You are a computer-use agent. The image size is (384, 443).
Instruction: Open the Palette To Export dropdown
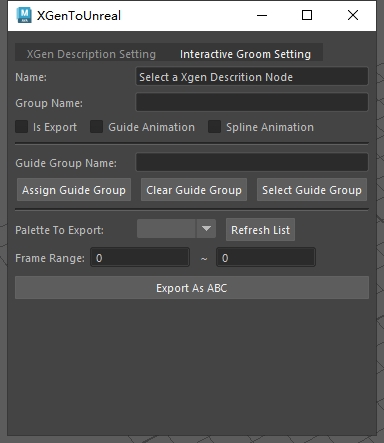[x=176, y=229]
